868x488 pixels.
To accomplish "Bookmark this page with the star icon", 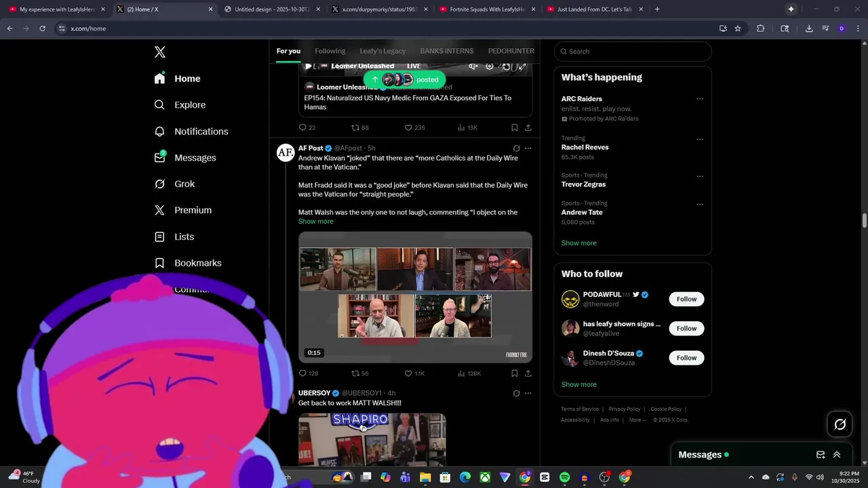I will click(738, 28).
